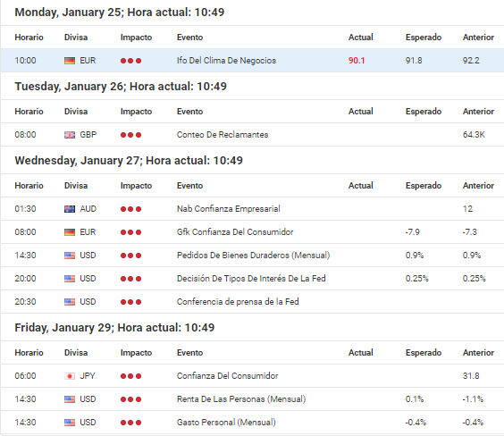Open Conferencia de prensa de la Fed
The width and height of the screenshot is (504, 436).
[238, 302]
